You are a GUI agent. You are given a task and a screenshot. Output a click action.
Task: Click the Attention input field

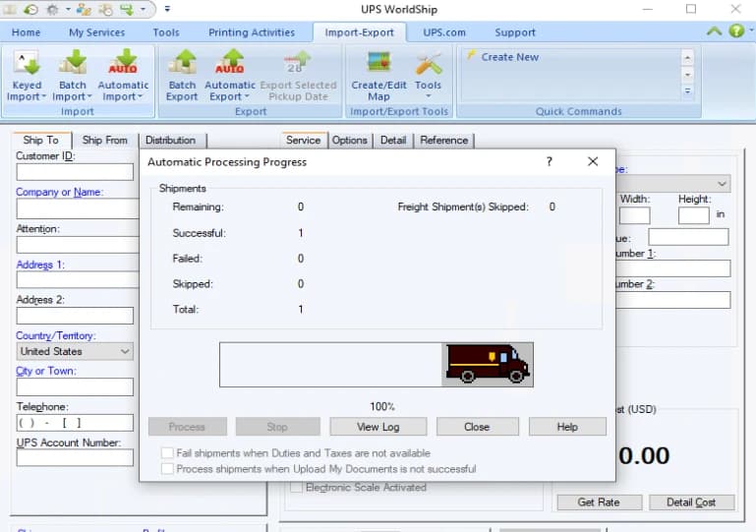pyautogui.click(x=78, y=245)
